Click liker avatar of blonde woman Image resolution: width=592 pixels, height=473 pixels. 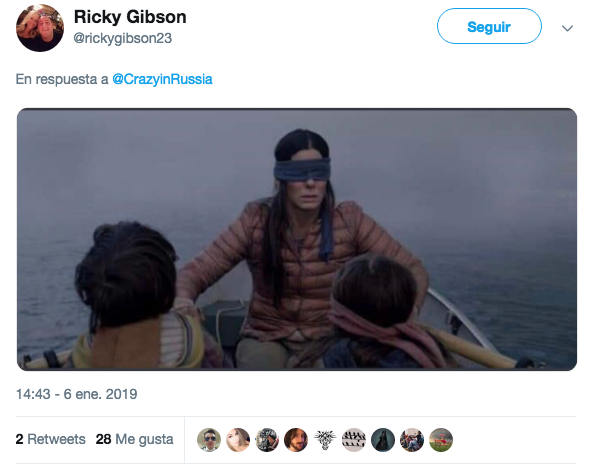point(238,440)
